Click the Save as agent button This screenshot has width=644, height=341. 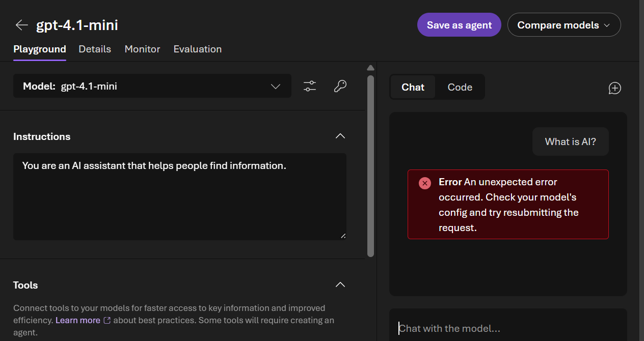459,25
